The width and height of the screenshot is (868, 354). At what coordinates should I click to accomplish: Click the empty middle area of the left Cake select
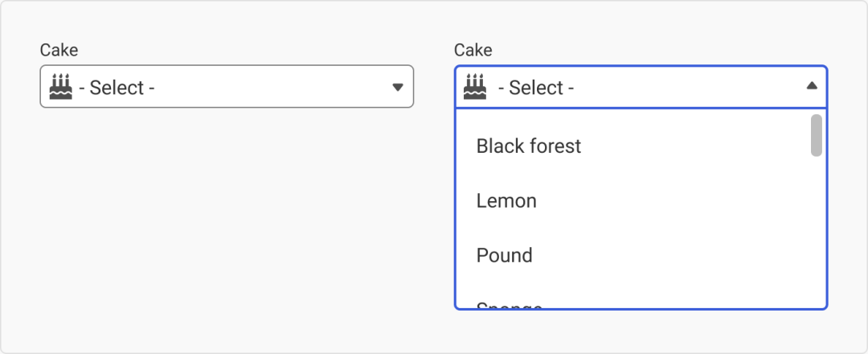point(272,87)
